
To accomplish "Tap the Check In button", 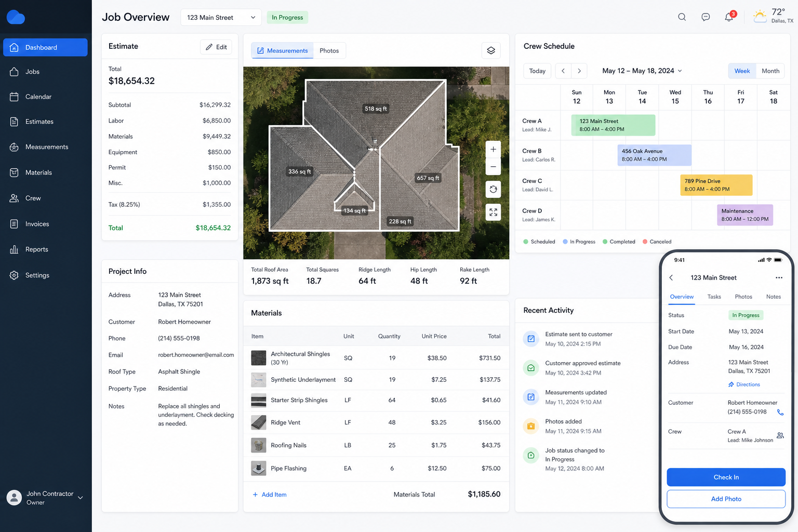I will 726,477.
